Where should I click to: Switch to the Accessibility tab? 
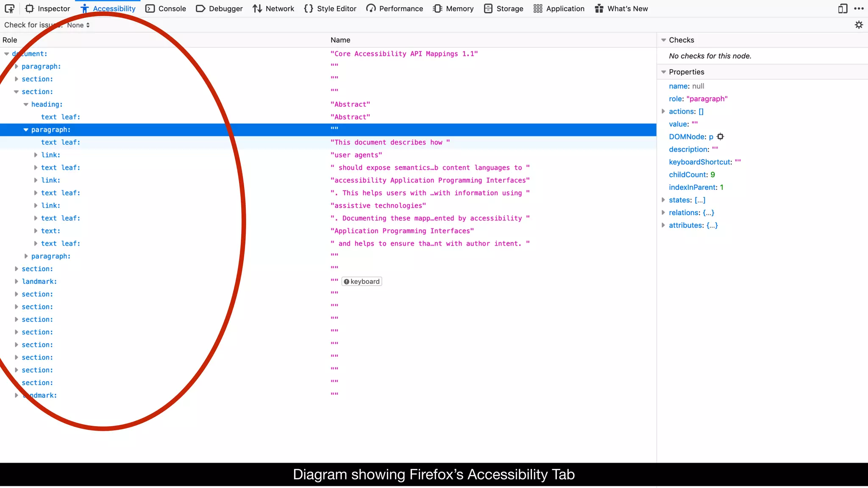pyautogui.click(x=108, y=8)
